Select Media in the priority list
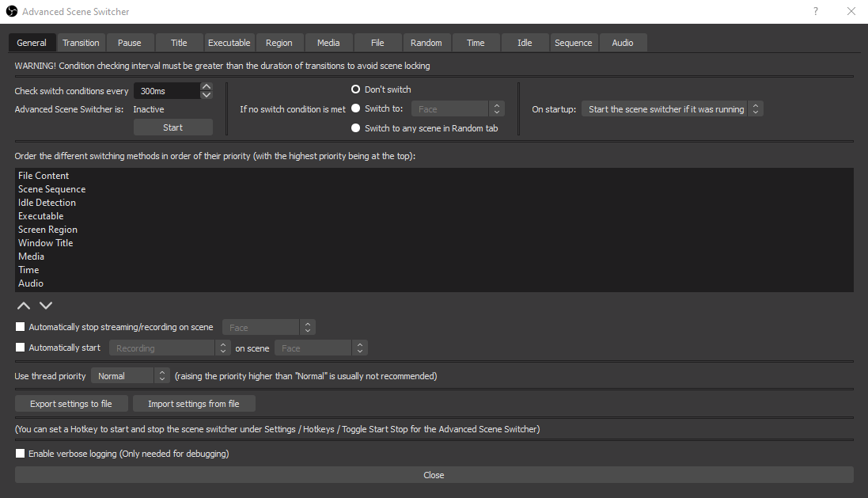 434,257
